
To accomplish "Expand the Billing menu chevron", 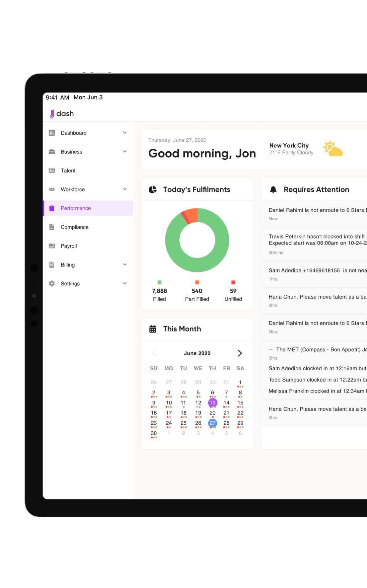I will coord(125,265).
